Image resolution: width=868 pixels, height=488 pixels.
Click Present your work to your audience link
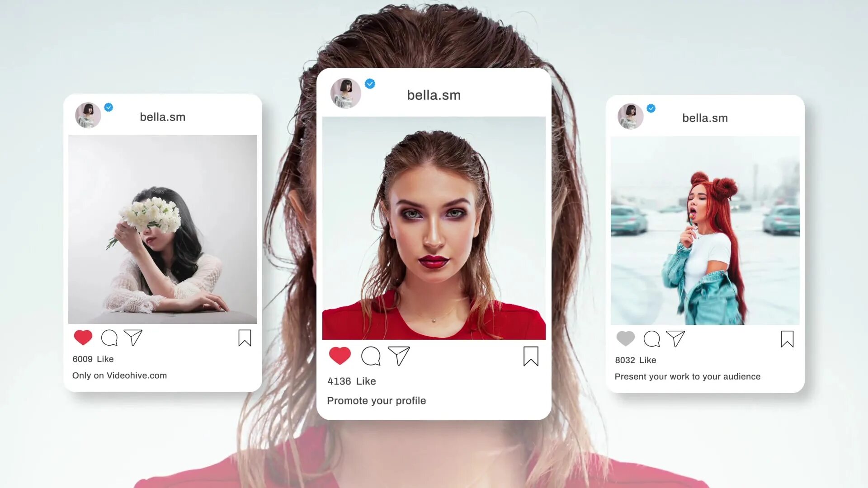687,376
